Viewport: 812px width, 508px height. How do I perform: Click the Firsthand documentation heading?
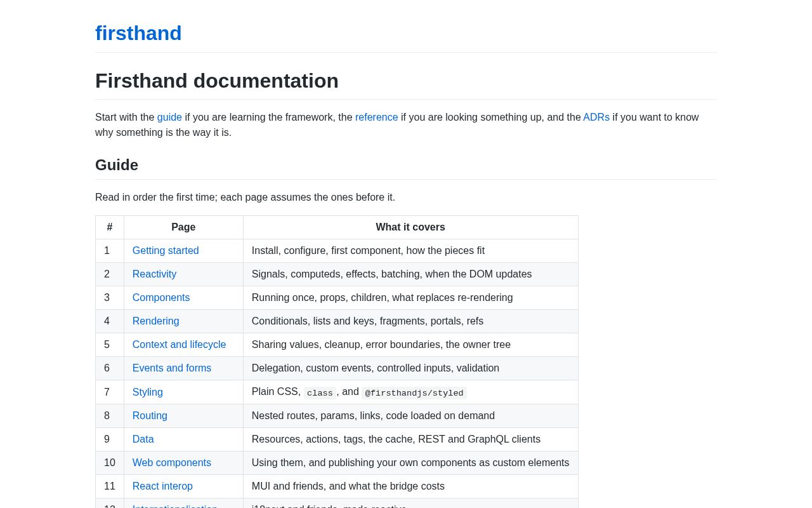coord(217,81)
